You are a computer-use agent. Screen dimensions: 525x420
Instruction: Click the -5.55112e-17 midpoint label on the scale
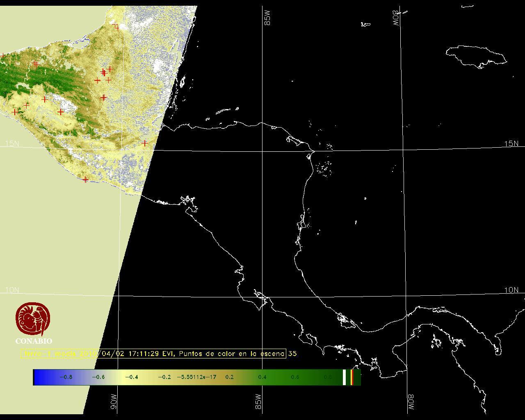[x=196, y=377]
